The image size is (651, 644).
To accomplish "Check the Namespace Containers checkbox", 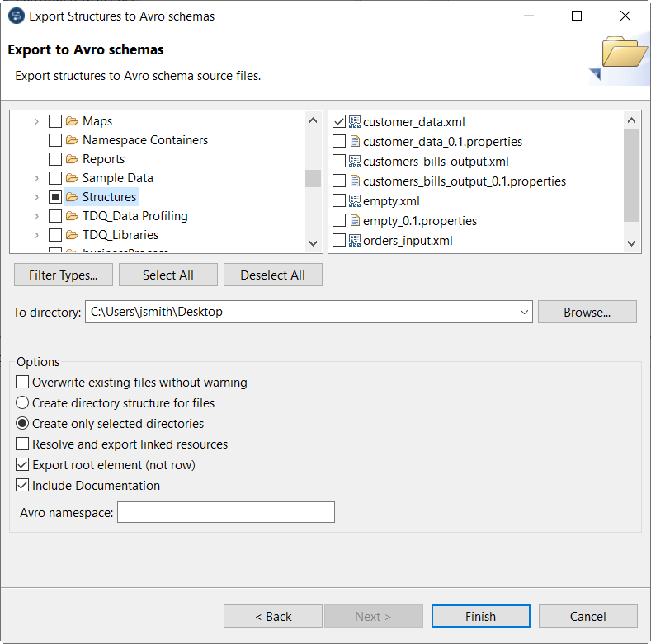I will [x=55, y=140].
